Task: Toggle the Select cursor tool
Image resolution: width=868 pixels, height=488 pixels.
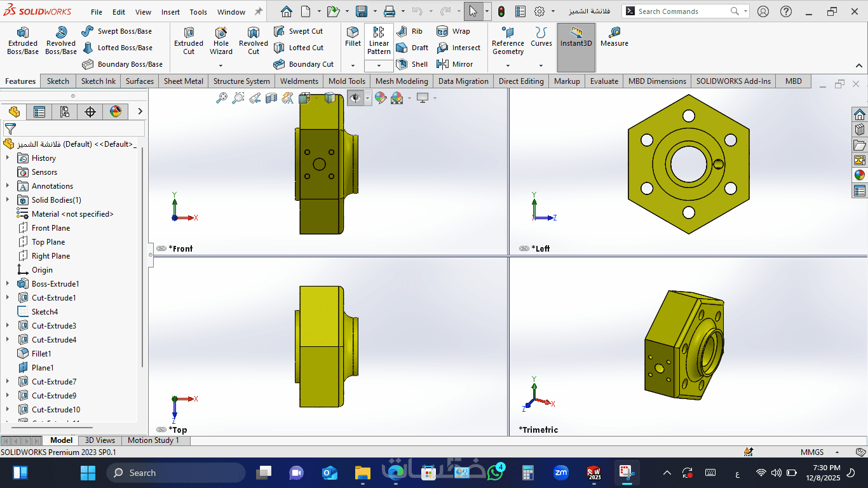Action: 473,11
